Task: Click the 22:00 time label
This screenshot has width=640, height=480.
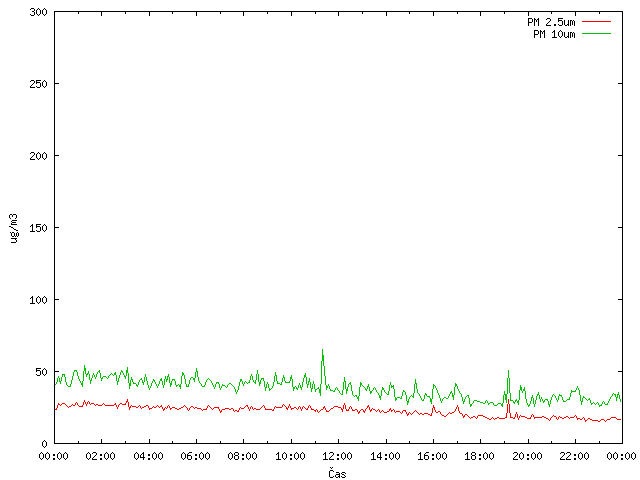Action: 574,456
